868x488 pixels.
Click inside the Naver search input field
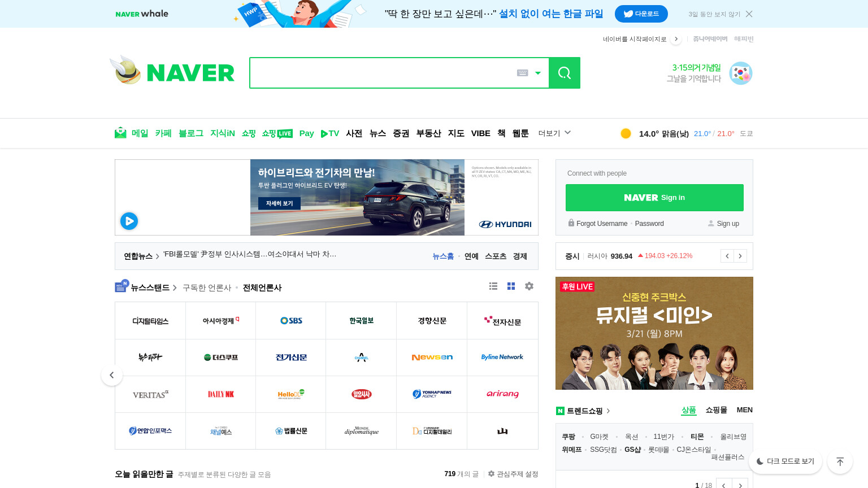[x=382, y=73]
